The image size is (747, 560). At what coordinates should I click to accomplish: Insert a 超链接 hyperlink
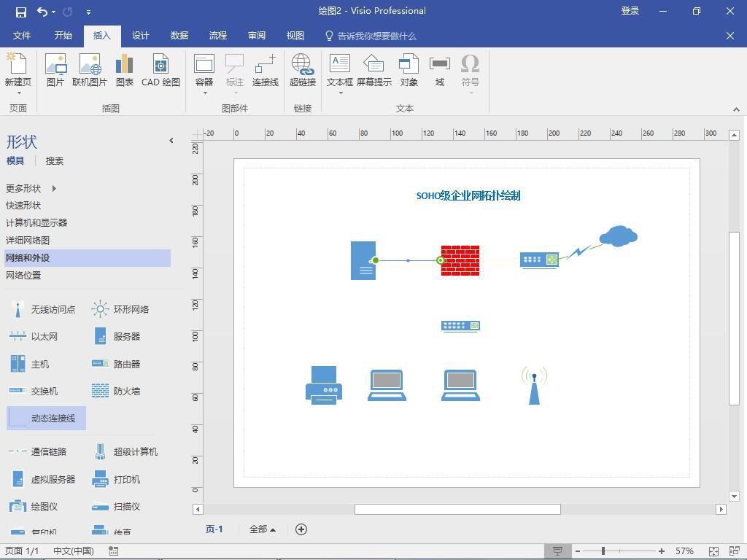click(x=302, y=71)
